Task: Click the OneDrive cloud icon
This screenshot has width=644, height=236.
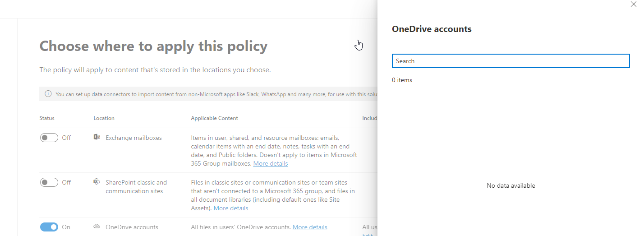Action: (x=97, y=227)
